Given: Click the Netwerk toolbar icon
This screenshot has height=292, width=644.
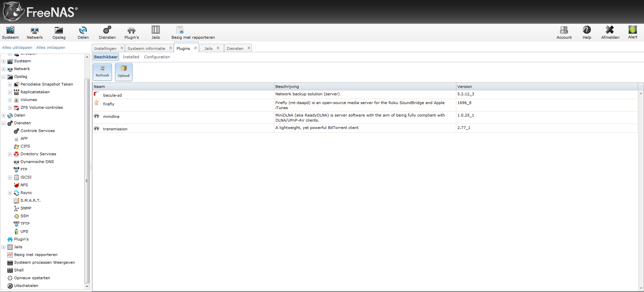Looking at the screenshot, I should [x=35, y=33].
